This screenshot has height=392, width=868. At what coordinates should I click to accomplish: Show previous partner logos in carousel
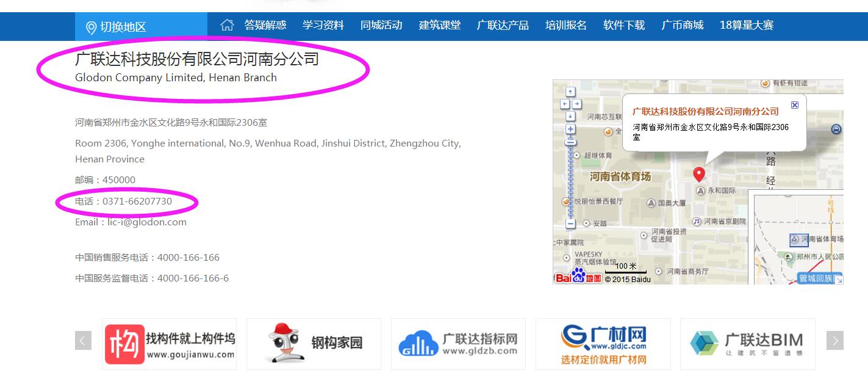83,341
